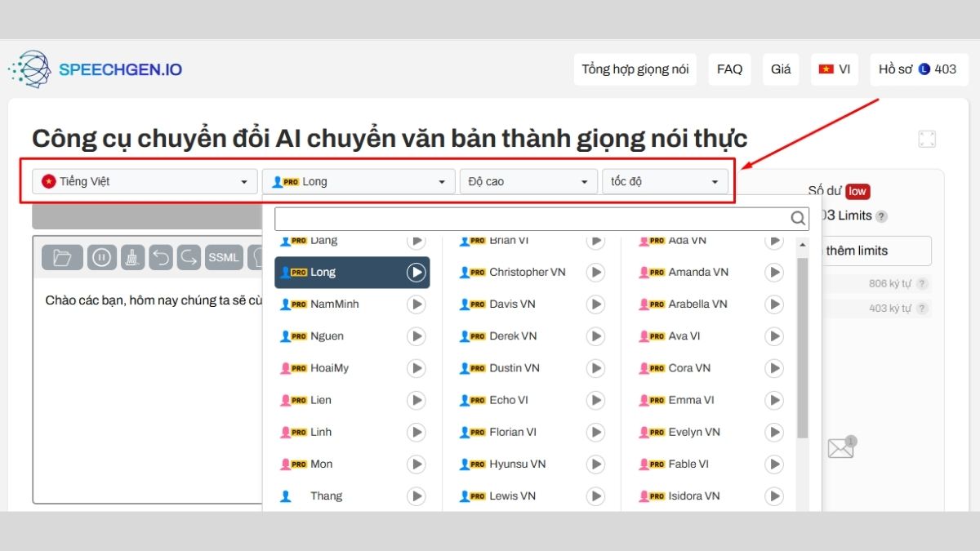Play preview for Emma VI voice

point(774,400)
